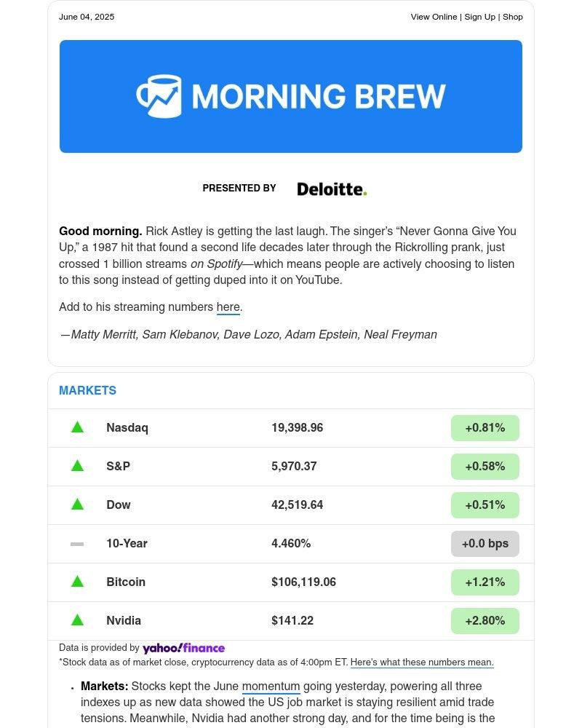Click the Bitcoin +1.21% change badge
Viewport: 582px width, 728px height.
click(x=485, y=582)
